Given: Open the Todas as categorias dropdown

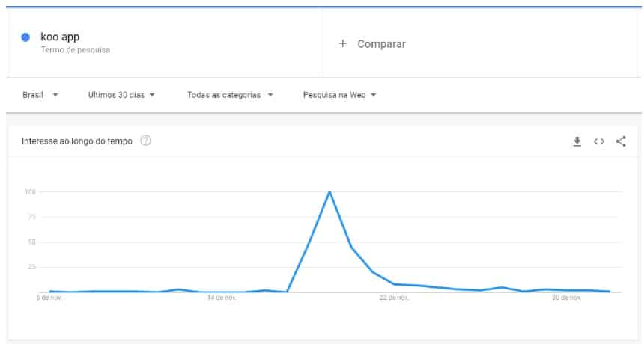Looking at the screenshot, I should [x=230, y=95].
